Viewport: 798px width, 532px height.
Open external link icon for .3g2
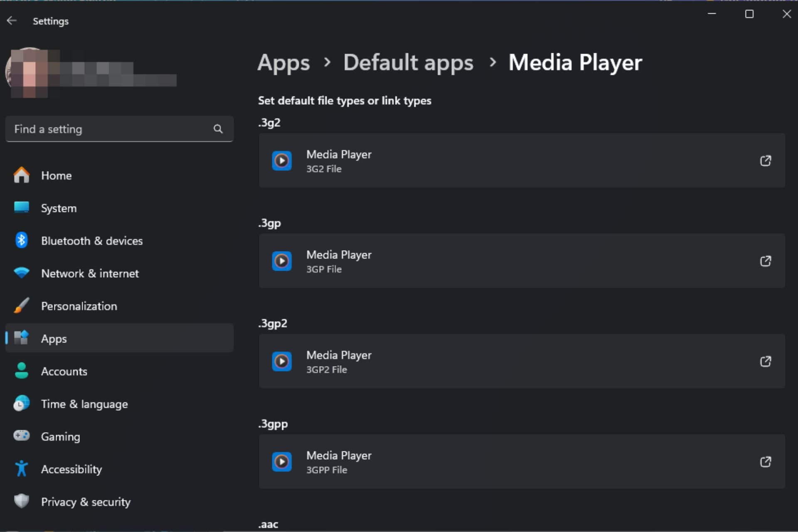coord(765,161)
